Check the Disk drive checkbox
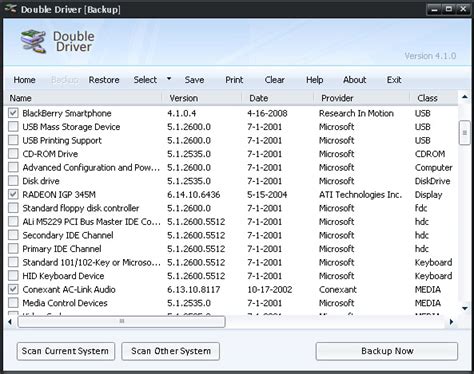The width and height of the screenshot is (474, 374). [13, 181]
